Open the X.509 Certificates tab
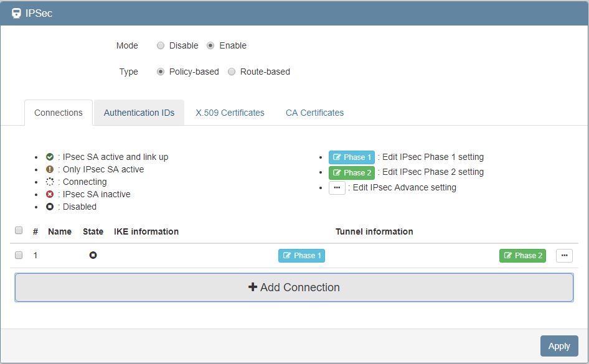 click(230, 113)
